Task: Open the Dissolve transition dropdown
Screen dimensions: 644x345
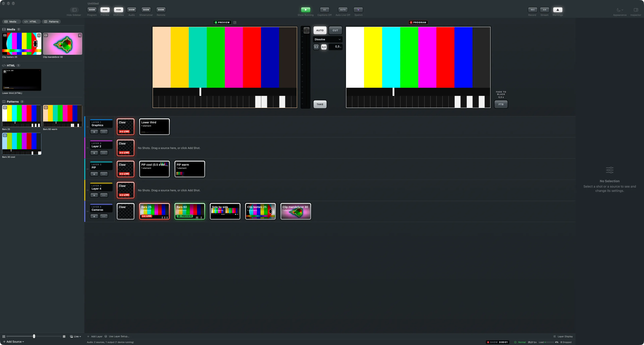Action: coord(328,40)
